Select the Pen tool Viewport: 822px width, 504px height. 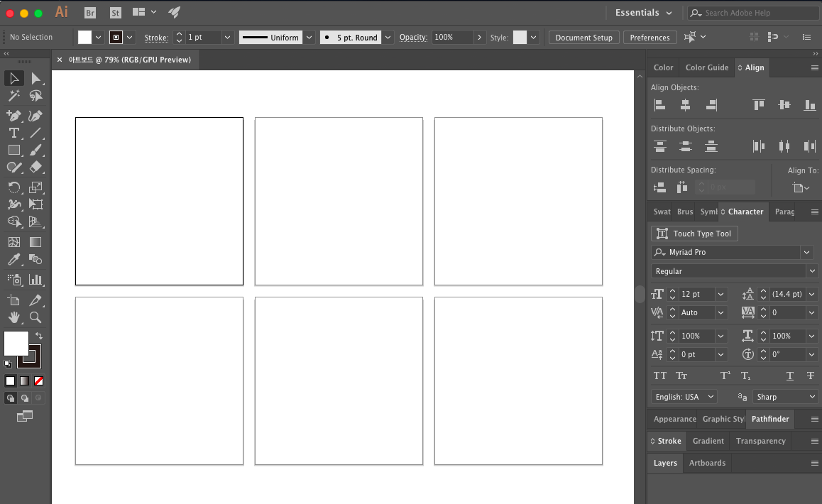pyautogui.click(x=14, y=116)
